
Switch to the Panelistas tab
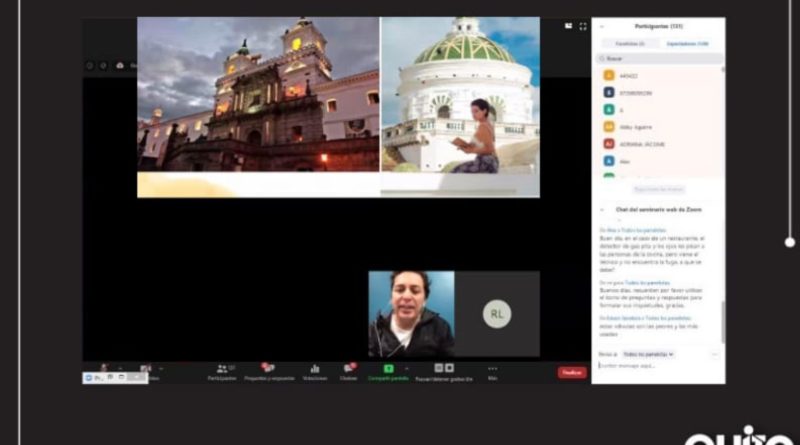click(630, 44)
